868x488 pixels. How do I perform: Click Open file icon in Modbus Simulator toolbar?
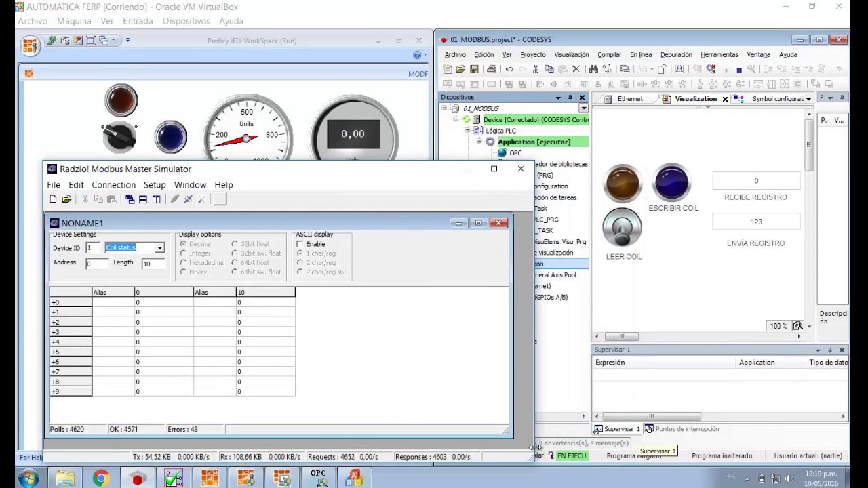[x=66, y=199]
